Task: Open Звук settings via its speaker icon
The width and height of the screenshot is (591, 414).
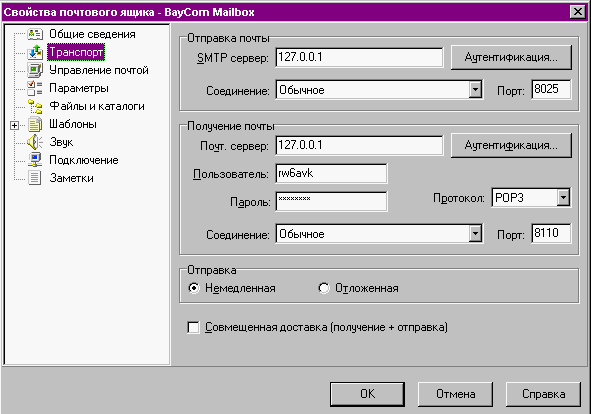Action: tap(35, 142)
